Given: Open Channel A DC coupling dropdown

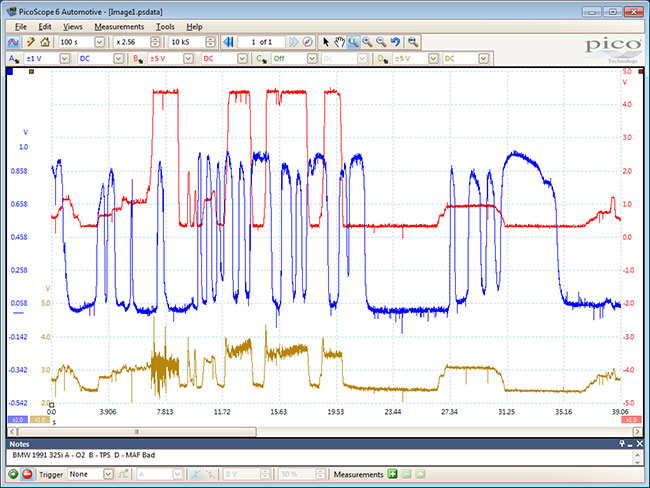Looking at the screenshot, I should [x=119, y=59].
